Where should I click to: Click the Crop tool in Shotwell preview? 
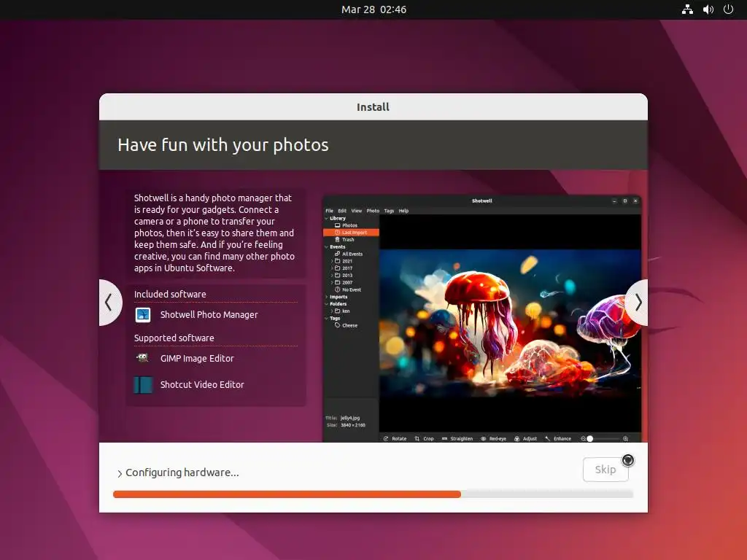pos(424,438)
